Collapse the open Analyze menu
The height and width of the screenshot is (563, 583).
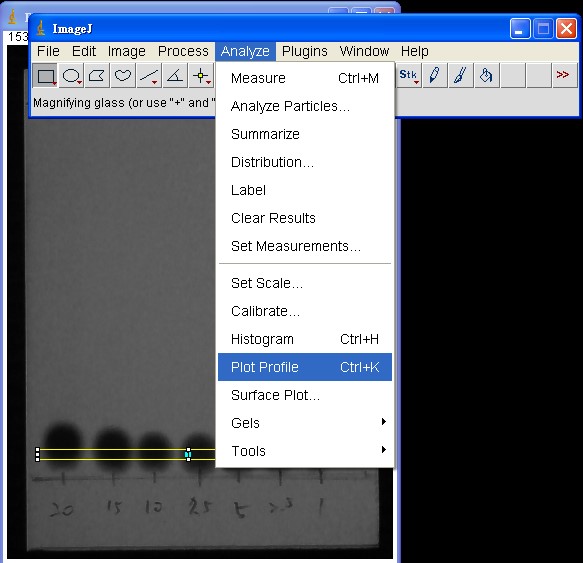pyautogui.click(x=245, y=51)
